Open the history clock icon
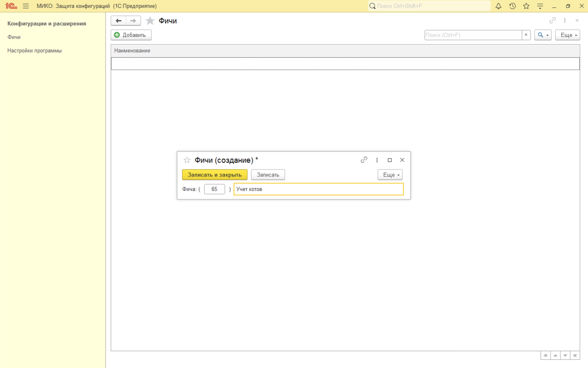 tap(512, 6)
